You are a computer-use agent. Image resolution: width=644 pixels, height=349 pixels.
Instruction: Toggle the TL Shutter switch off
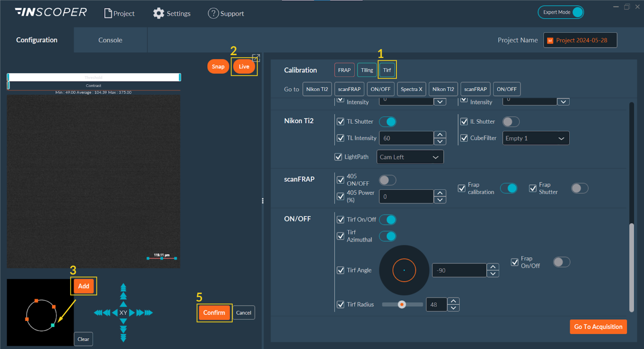388,122
